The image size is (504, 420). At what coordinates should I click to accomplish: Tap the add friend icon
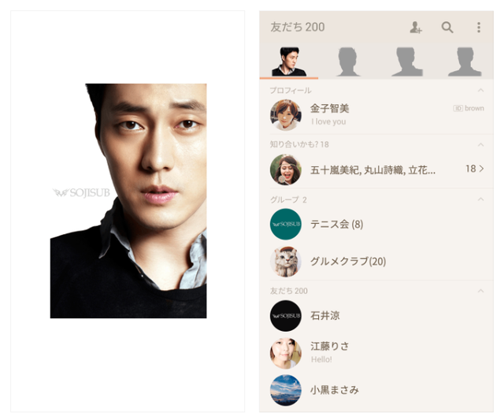click(x=415, y=28)
